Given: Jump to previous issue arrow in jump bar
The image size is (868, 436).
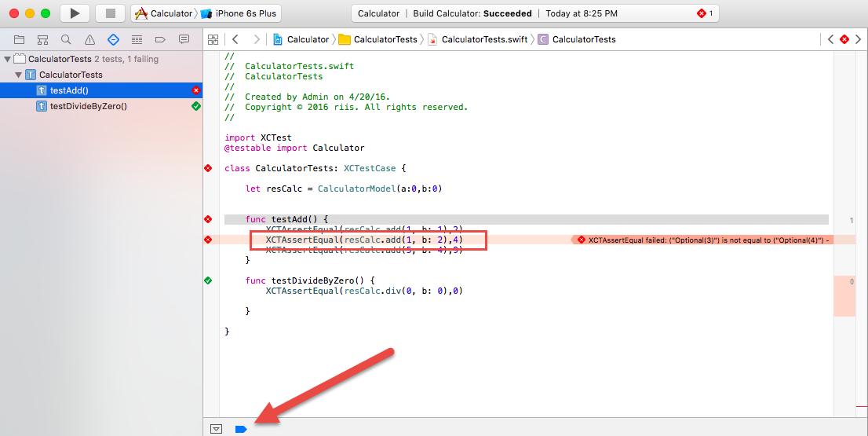Looking at the screenshot, I should tap(830, 39).
